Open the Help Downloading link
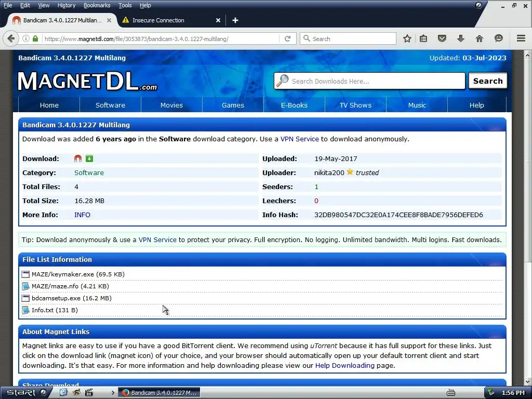The width and height of the screenshot is (532, 399). click(345, 365)
